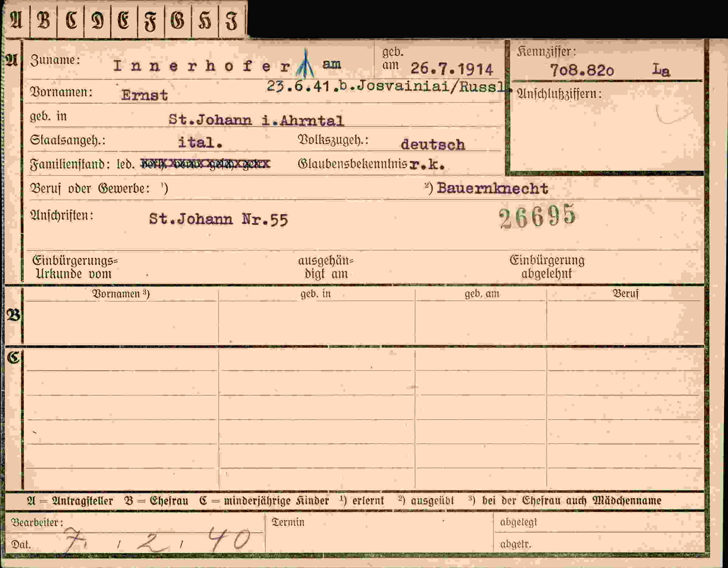
Task: Click the birthplace "St.Johann i.Ahrntal"
Action: pos(256,120)
